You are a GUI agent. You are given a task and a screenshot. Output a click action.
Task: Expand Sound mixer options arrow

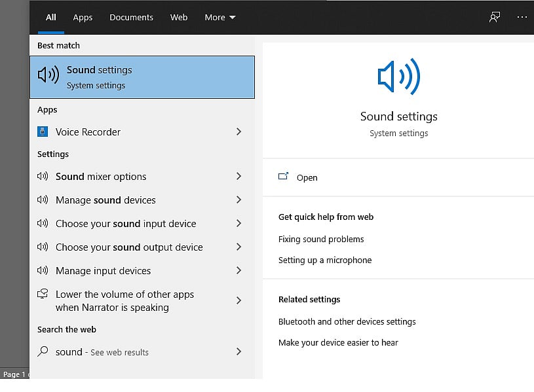tap(238, 176)
